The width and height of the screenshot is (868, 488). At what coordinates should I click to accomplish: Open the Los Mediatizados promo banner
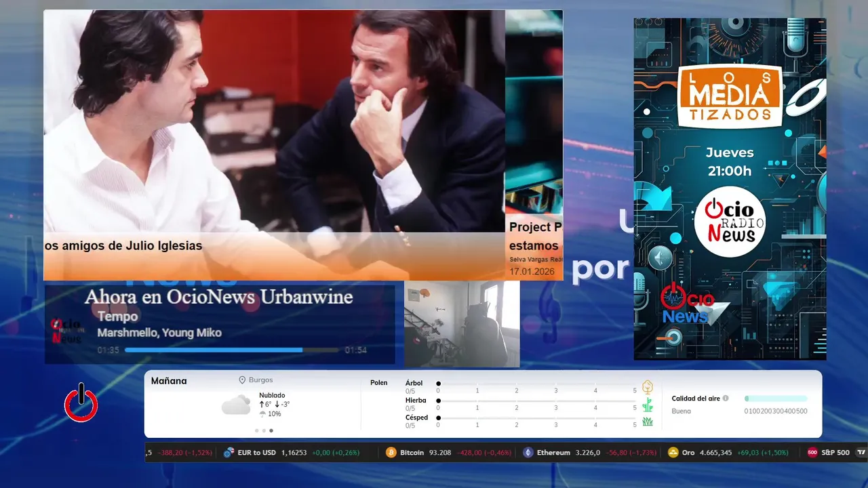point(730,189)
